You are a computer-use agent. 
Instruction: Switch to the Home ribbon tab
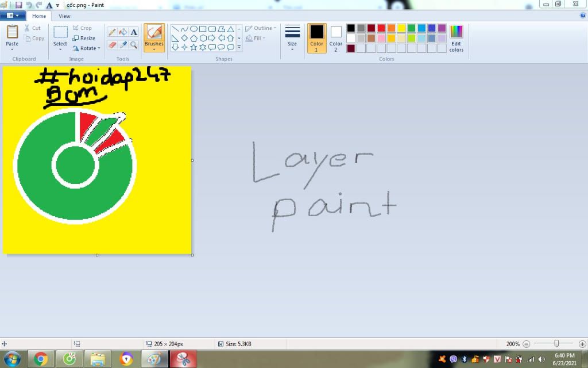pyautogui.click(x=39, y=16)
